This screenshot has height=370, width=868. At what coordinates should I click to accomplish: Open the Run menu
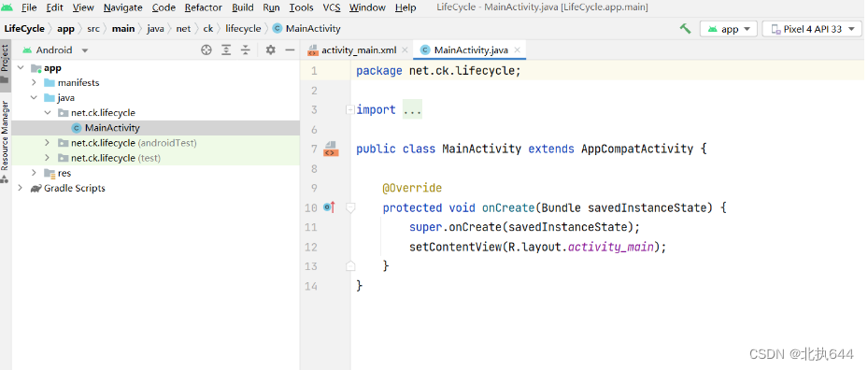[x=271, y=7]
